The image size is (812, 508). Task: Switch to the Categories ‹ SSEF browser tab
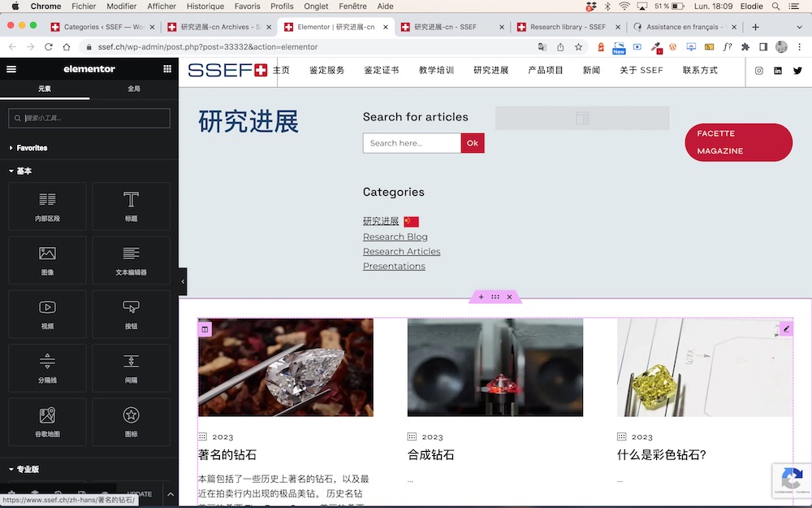coord(103,27)
